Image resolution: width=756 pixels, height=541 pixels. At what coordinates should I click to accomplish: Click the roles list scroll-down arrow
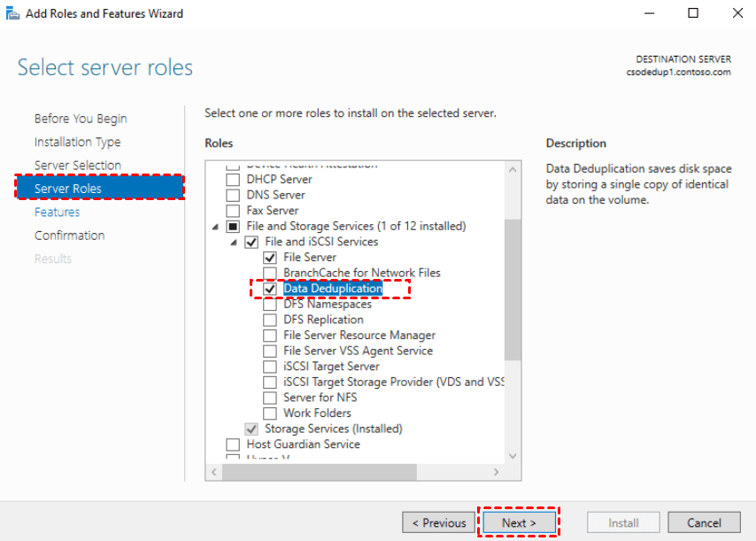513,456
